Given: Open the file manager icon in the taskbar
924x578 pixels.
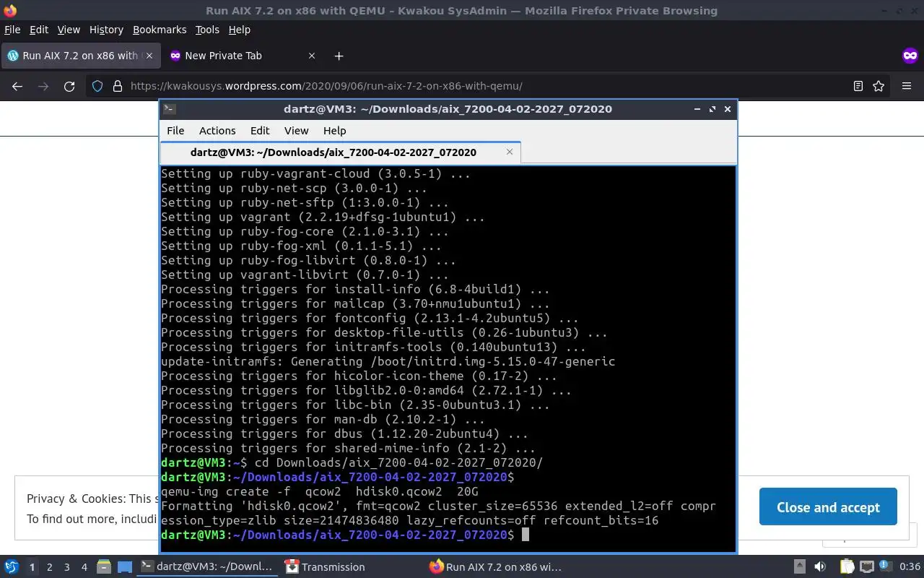Looking at the screenshot, I should point(103,567).
